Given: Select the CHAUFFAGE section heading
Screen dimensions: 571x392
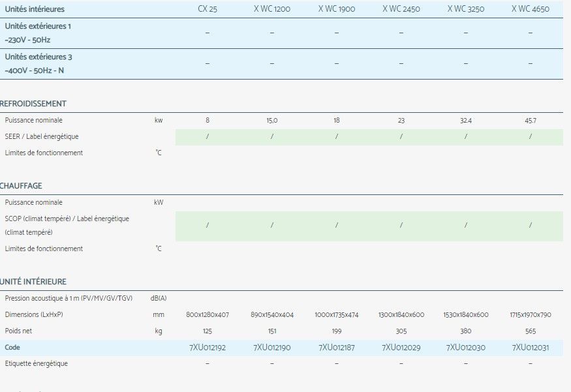Looking at the screenshot, I should [22, 186].
